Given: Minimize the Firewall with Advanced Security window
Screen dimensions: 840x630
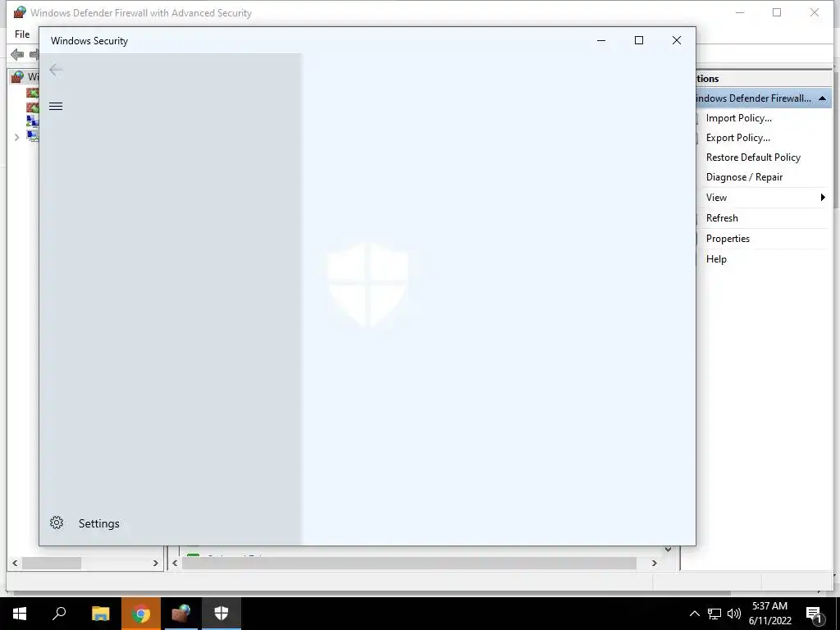Looking at the screenshot, I should (740, 12).
